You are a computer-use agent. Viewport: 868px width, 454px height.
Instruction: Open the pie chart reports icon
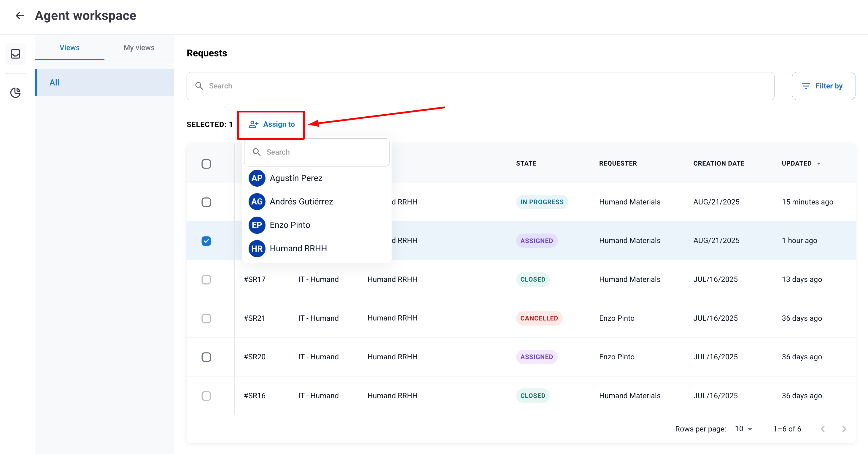tap(15, 92)
